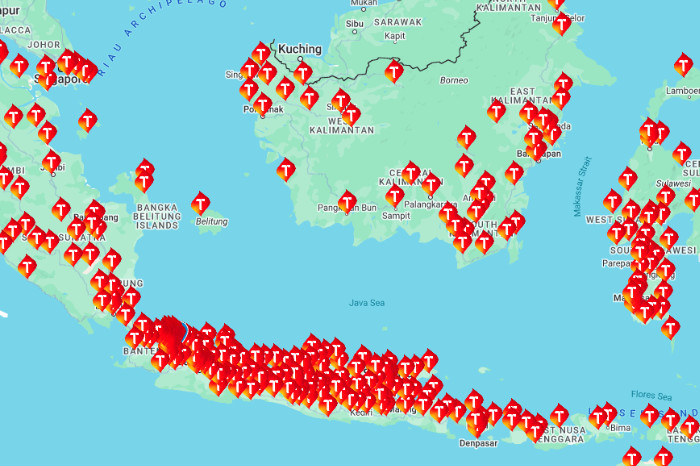The width and height of the screenshot is (700, 466).
Task: Open marker directly below Kuching city dot
Action: [x=303, y=73]
